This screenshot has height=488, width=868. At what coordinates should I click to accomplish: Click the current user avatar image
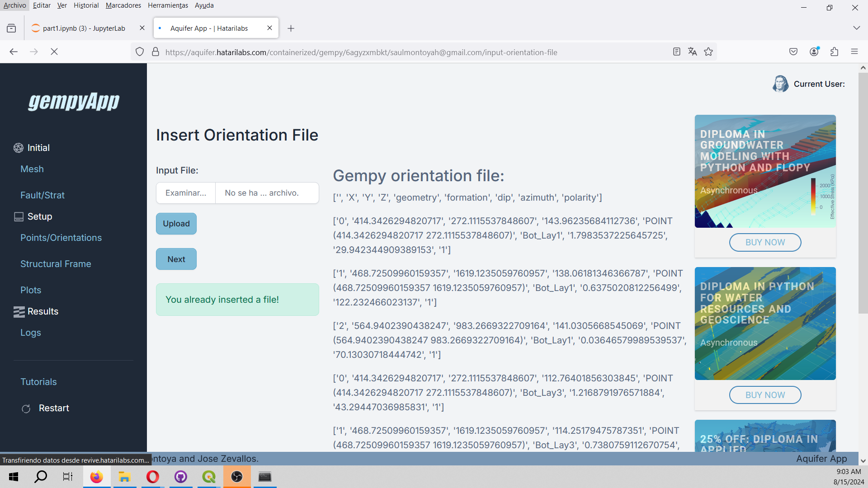pyautogui.click(x=780, y=84)
